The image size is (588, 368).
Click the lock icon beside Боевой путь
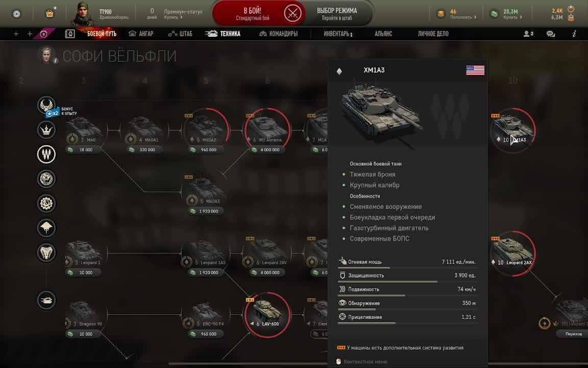70,34
